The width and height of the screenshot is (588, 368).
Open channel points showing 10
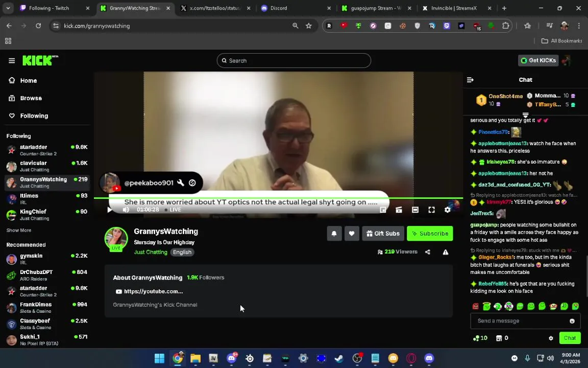pos(480,338)
